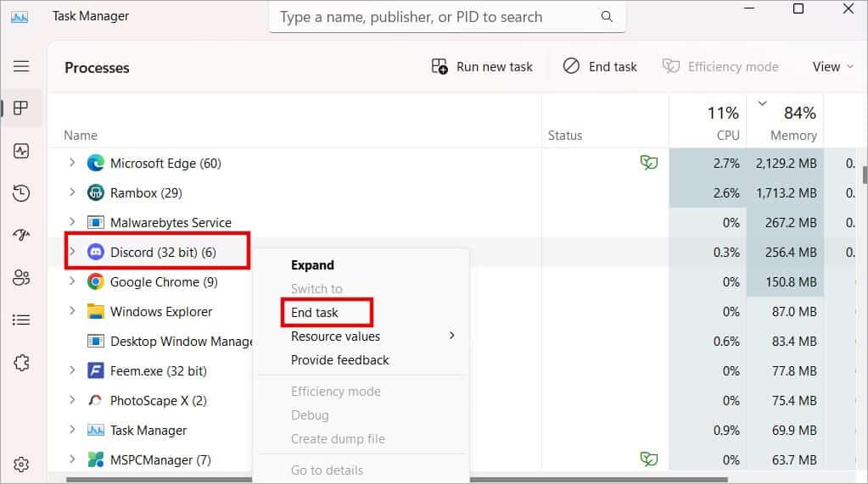Choose End task in the context menu
The image size is (868, 484).
point(315,313)
